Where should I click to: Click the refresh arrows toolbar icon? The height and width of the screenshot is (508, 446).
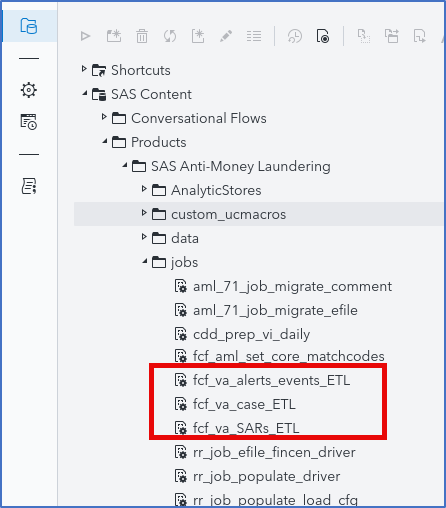pos(170,36)
